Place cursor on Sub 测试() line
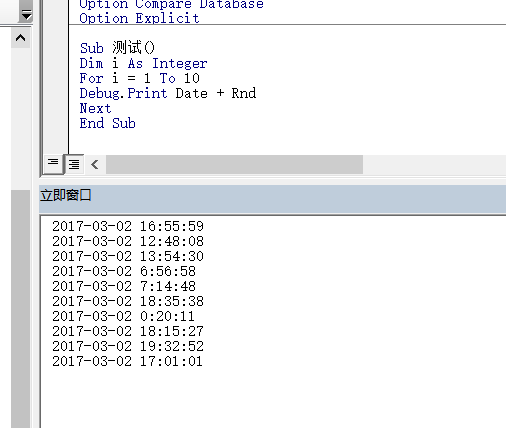 click(x=117, y=48)
